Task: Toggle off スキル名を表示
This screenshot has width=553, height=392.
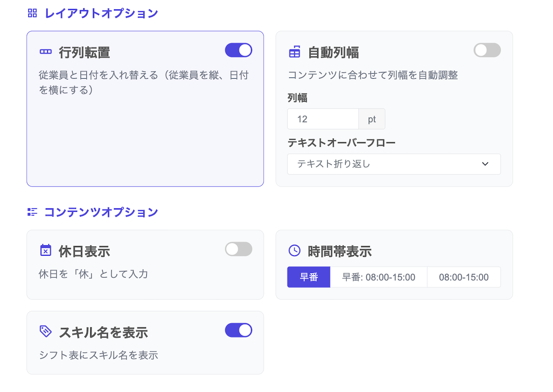Action: pyautogui.click(x=238, y=330)
